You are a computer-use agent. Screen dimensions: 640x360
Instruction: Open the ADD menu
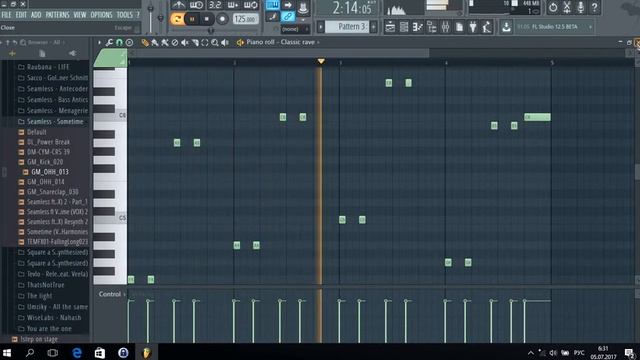click(36, 15)
